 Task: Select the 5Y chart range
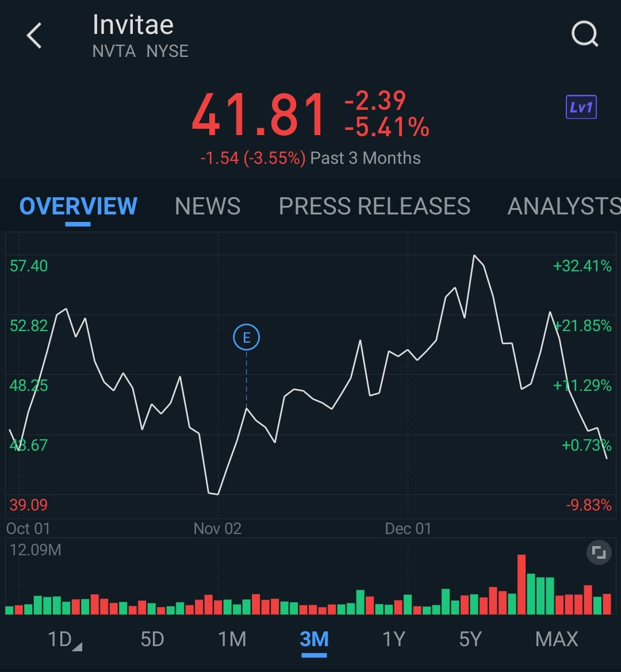click(x=470, y=639)
